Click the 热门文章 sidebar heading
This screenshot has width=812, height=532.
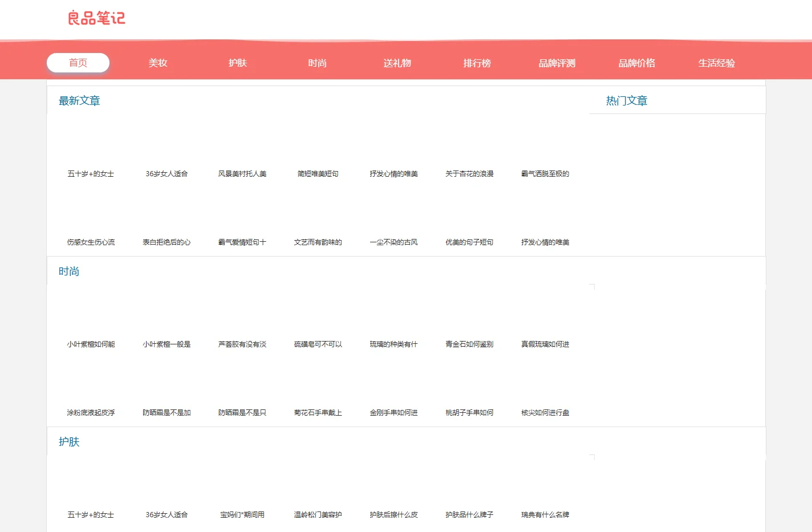[x=627, y=101]
